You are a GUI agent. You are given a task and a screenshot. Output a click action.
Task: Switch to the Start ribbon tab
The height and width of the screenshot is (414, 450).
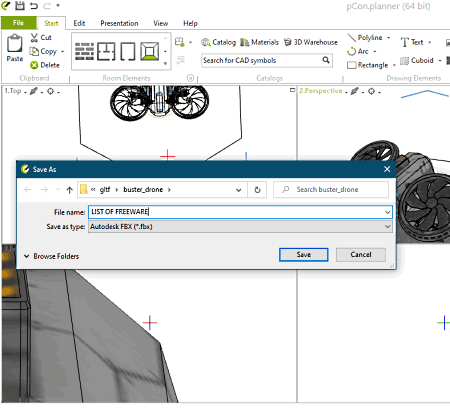click(51, 23)
